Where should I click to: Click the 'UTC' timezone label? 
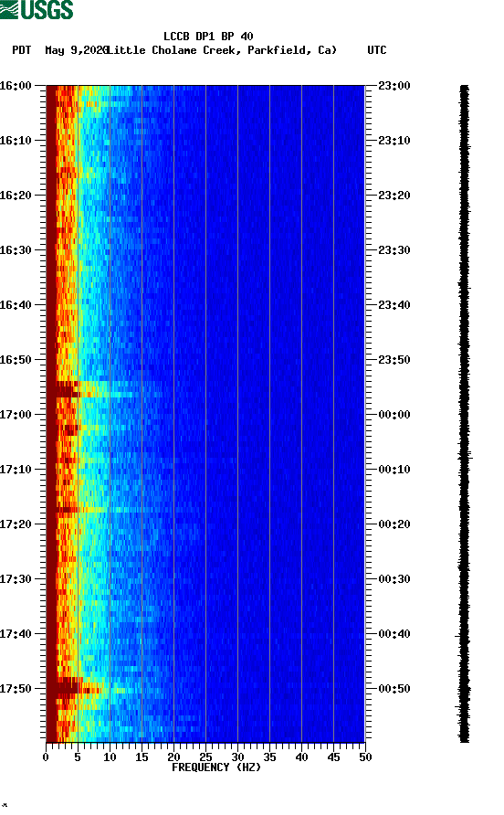377,50
